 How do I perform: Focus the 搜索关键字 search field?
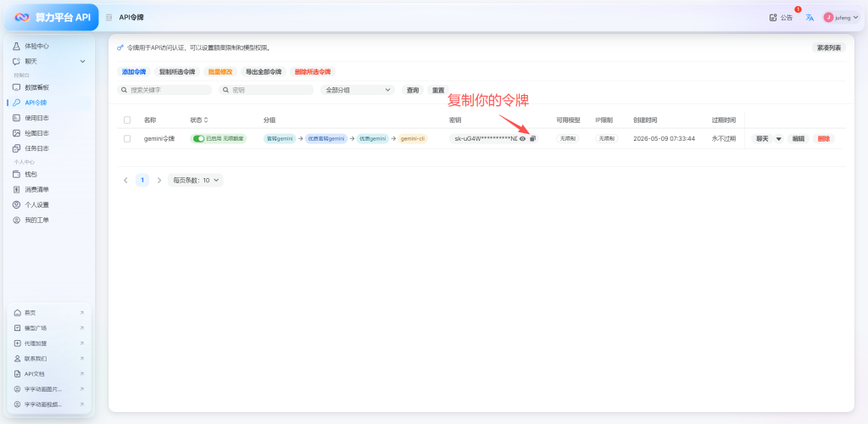164,90
